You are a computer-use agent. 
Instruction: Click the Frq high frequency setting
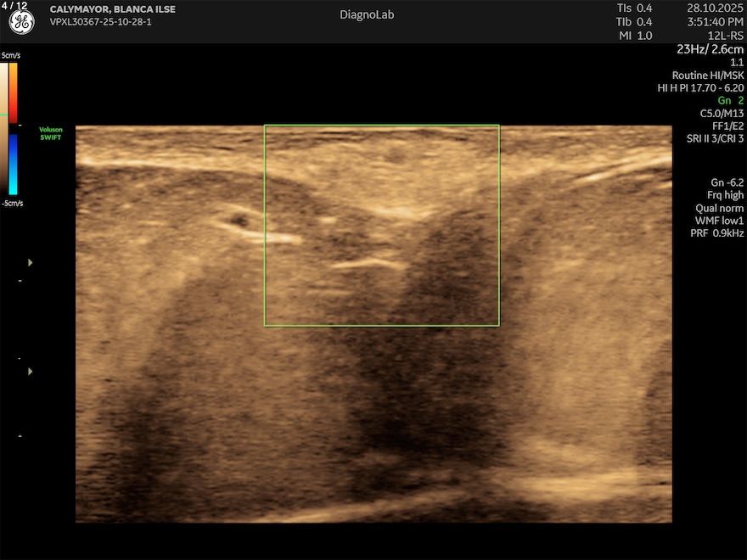725,195
